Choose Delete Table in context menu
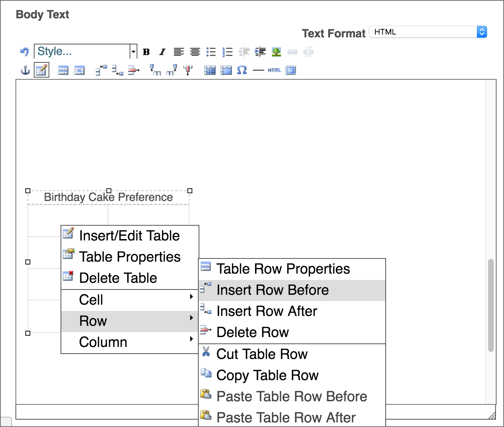Viewport: 504px width, 427px height. click(x=130, y=278)
